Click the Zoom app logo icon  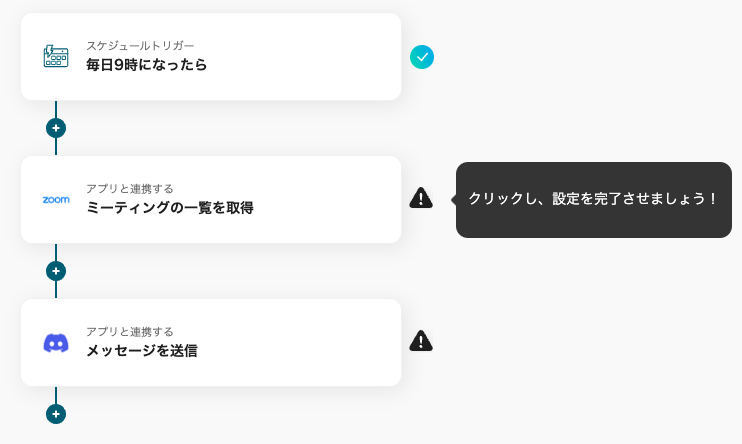coord(56,200)
